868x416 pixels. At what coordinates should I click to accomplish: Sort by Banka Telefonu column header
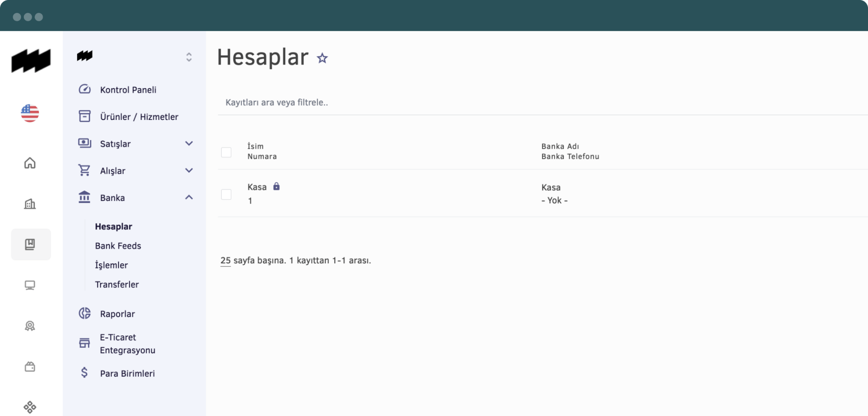[570, 156]
